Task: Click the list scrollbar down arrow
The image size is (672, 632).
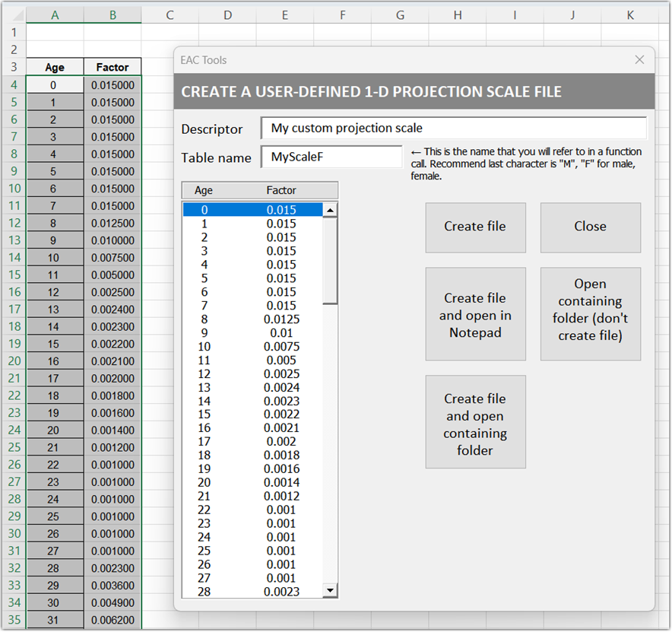Action: click(x=330, y=590)
